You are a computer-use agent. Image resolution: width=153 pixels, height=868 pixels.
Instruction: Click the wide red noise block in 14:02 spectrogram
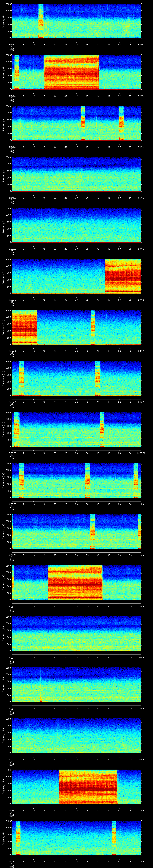tap(75, 582)
